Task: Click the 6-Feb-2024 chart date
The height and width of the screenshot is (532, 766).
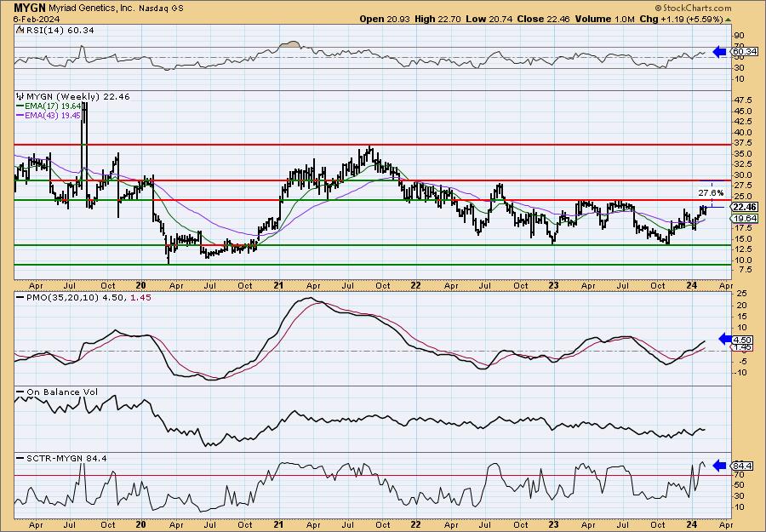Action: coord(37,19)
